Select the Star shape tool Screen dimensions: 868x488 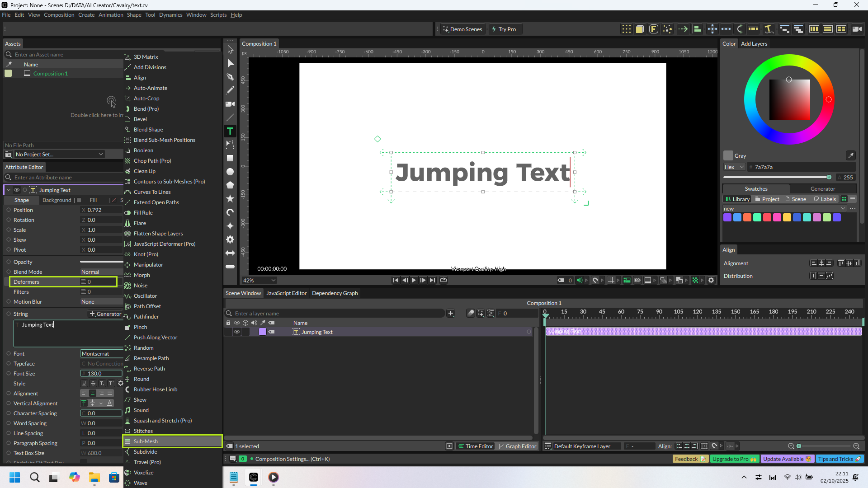tap(230, 199)
